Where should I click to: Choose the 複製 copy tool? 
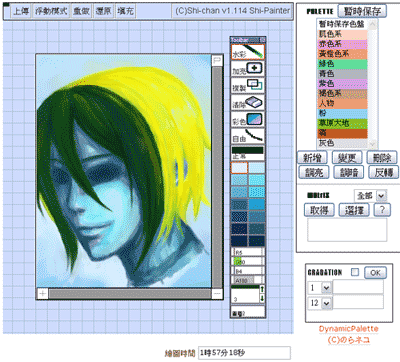pyautogui.click(x=248, y=86)
